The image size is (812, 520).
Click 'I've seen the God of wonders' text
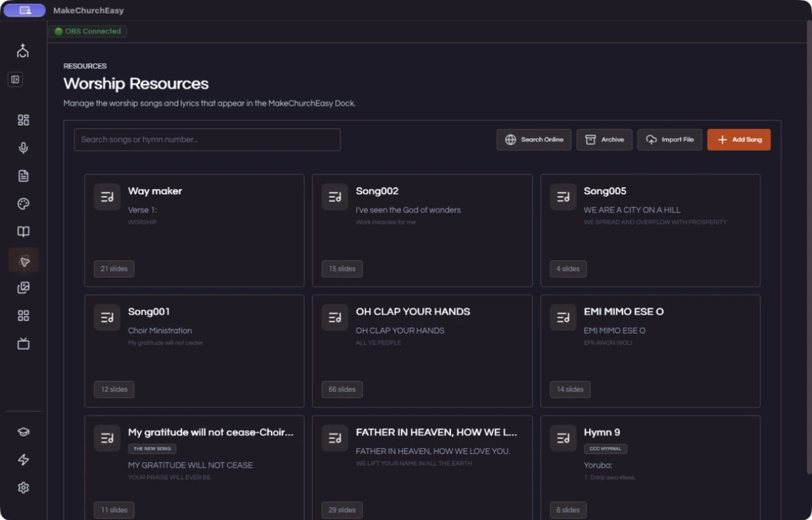point(408,211)
